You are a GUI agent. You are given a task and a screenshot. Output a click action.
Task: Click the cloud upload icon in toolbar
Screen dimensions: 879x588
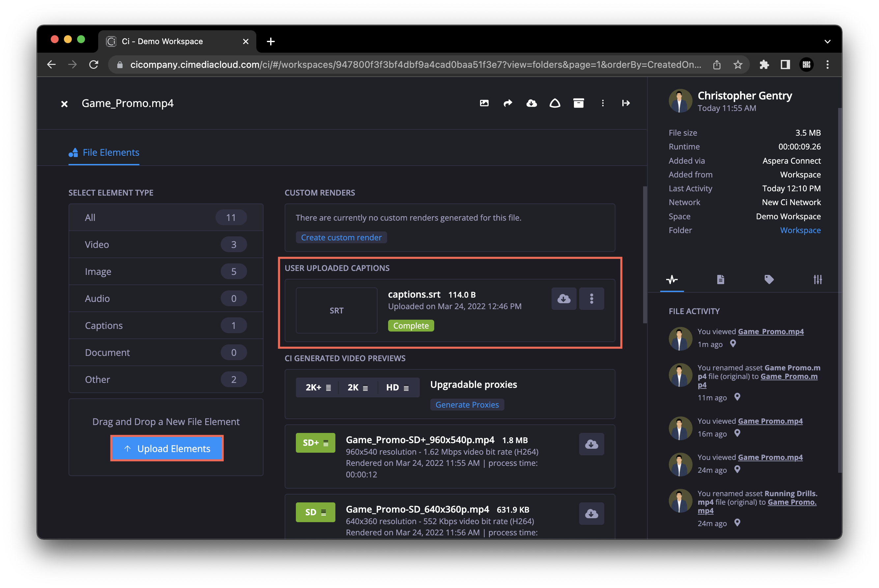click(532, 103)
